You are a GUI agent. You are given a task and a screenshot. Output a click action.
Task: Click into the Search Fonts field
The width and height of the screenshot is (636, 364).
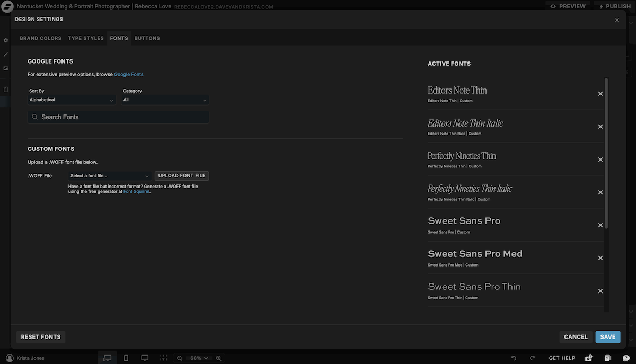coord(118,117)
